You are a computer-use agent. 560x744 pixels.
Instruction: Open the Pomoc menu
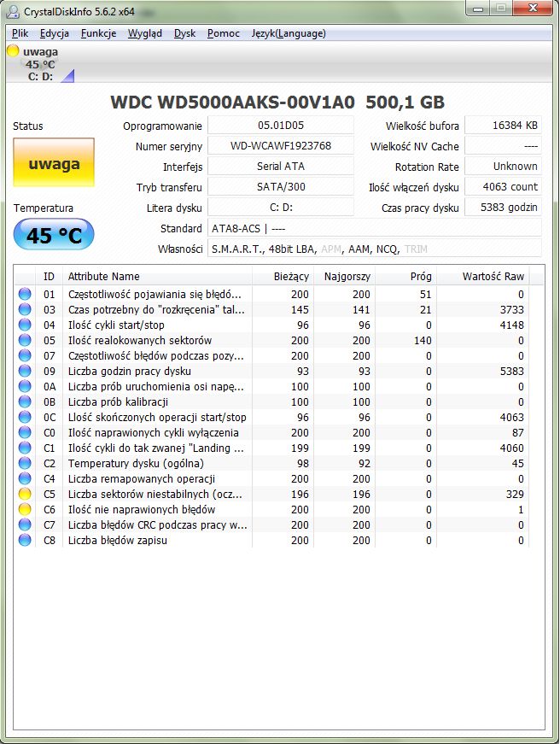(x=223, y=33)
